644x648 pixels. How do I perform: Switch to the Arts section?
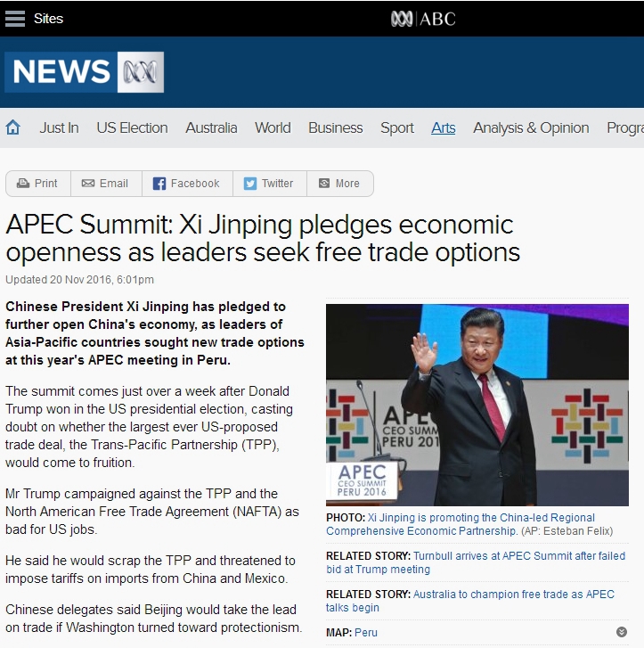pos(443,127)
